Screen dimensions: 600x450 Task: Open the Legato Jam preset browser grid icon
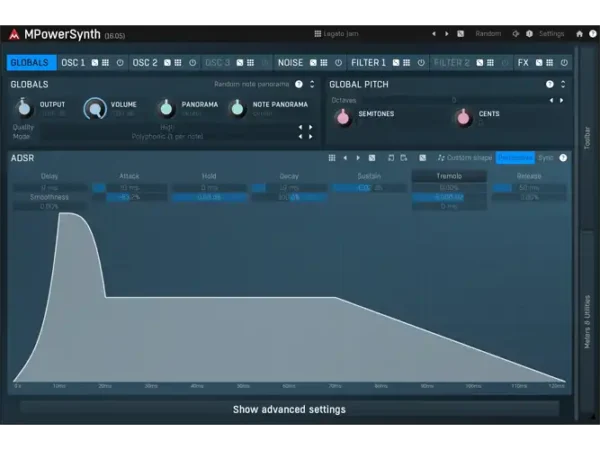tap(318, 34)
